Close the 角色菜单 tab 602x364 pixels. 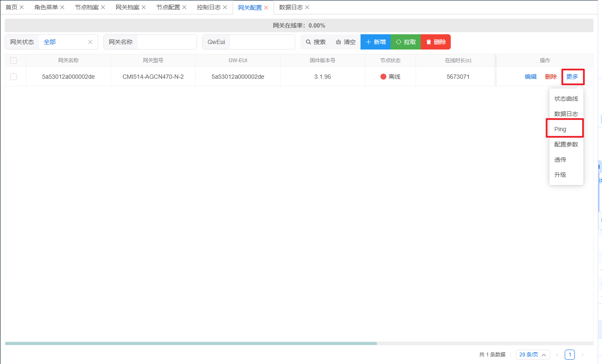(62, 7)
